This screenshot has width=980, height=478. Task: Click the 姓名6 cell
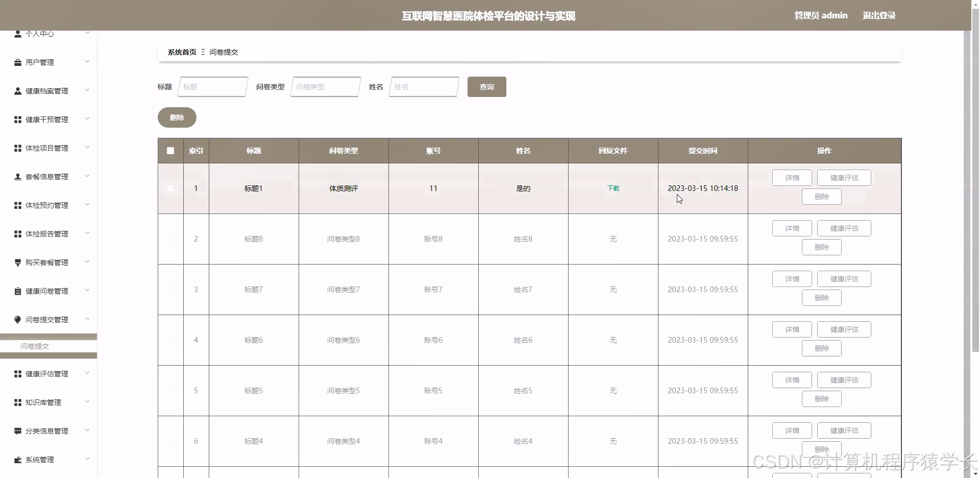[x=523, y=340]
